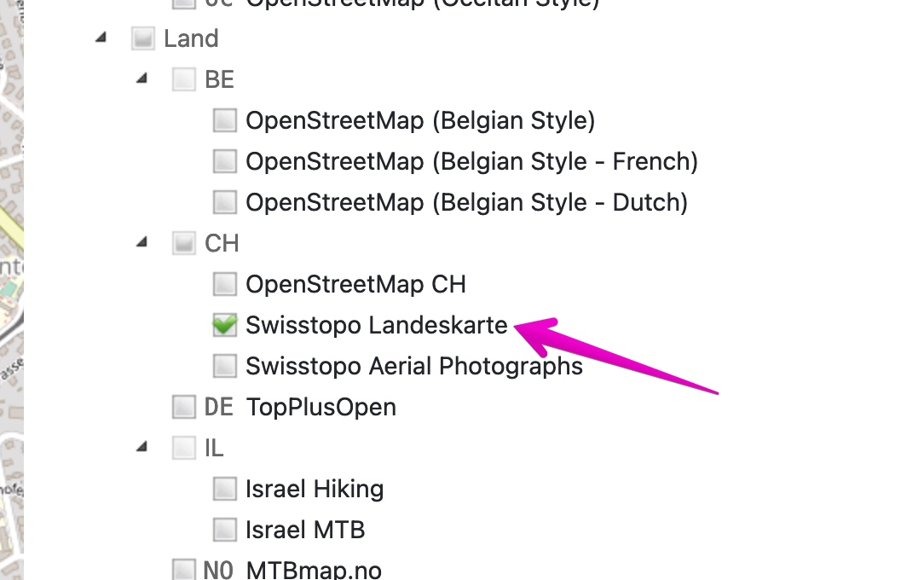Enable the DE TopPlusOpen layer checkbox
The image size is (924, 580).
pos(183,407)
